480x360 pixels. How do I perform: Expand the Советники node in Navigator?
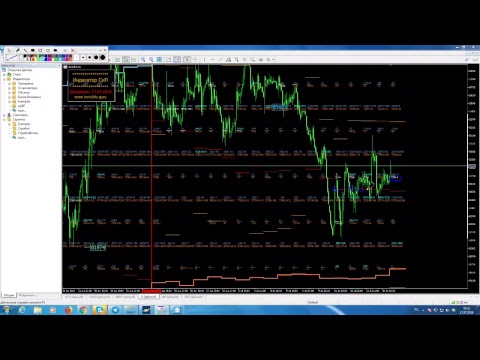(x=4, y=115)
